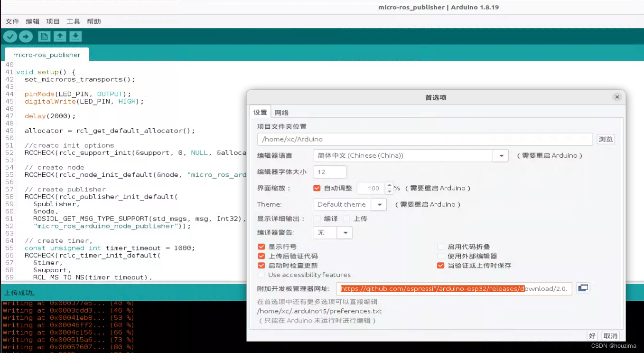Image resolution: width=644 pixels, height=353 pixels.
Task: Save the sketch with the toolbar icon
Action: [75, 36]
